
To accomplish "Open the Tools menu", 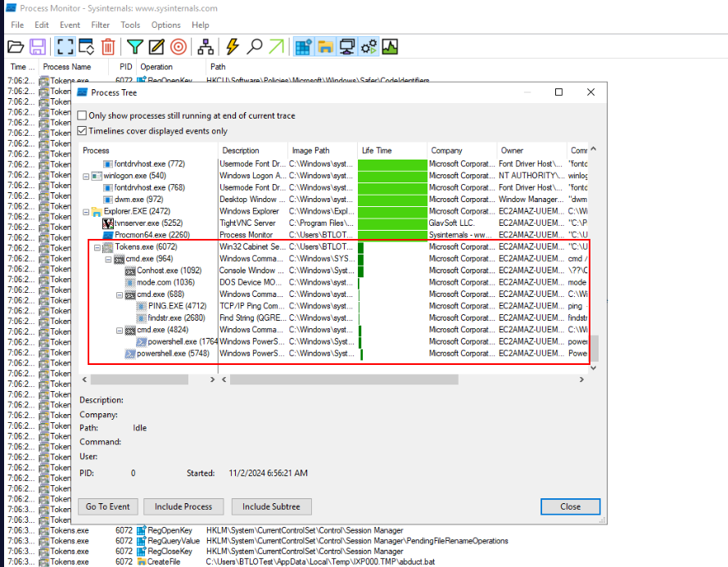I will (130, 25).
